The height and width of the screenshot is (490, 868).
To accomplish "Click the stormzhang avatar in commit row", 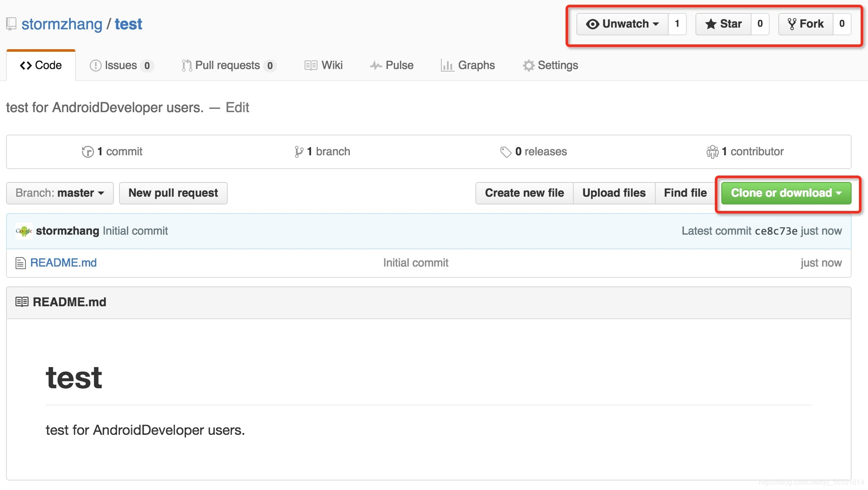I will (x=24, y=231).
